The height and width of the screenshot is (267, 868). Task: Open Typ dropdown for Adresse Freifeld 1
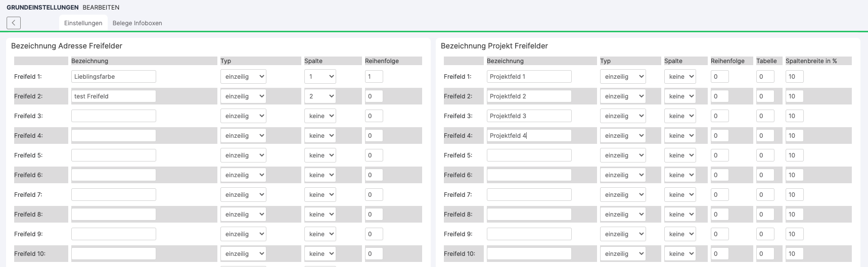243,77
